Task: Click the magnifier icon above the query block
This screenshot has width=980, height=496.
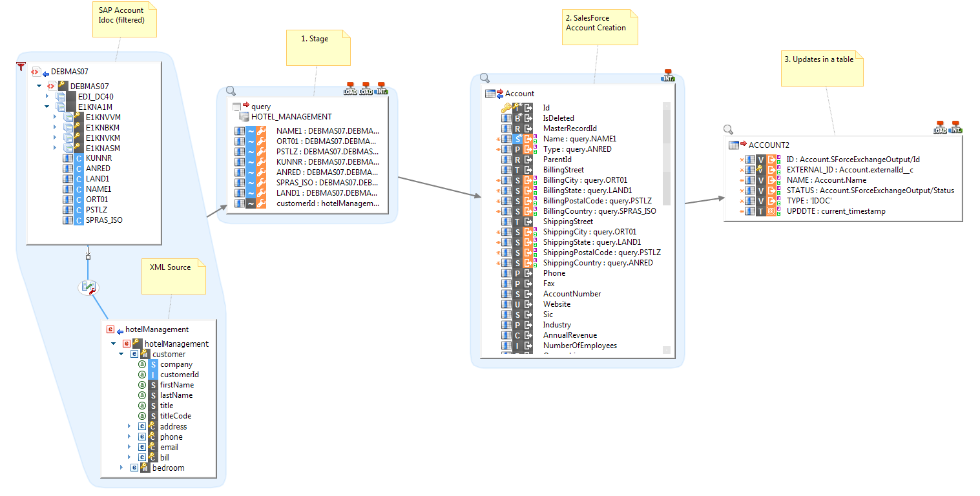Action: coord(231,91)
